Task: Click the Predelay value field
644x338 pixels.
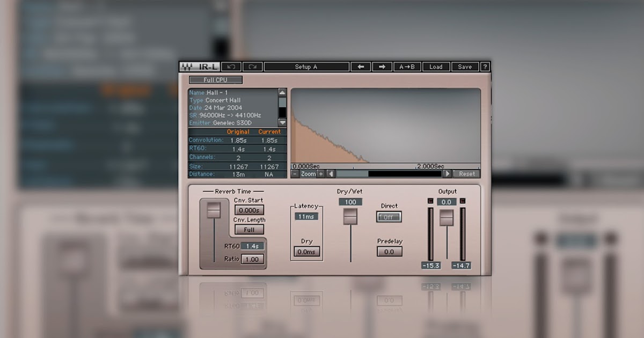Action: 389,252
